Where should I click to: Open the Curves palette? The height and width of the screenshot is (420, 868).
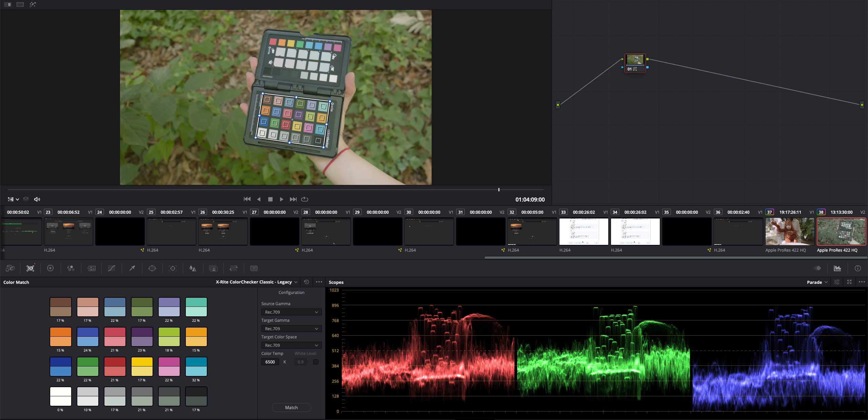(112, 268)
